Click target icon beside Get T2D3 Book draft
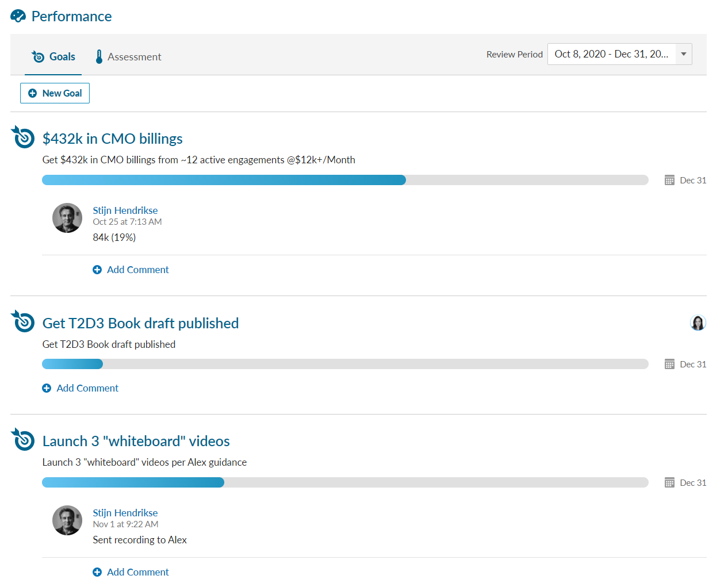Screen dimensions: 728x583 (x=24, y=322)
